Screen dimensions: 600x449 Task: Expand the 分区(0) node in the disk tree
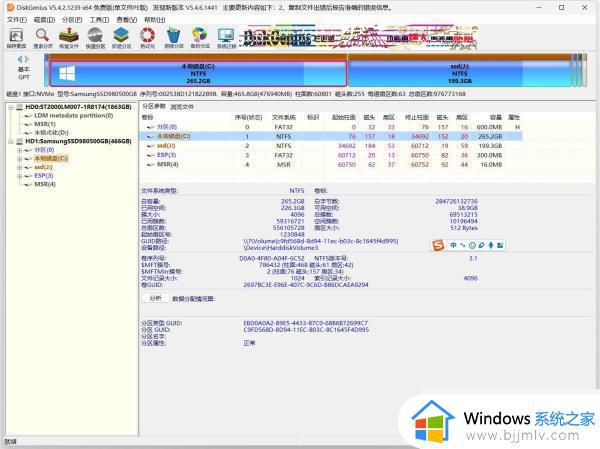tap(20, 150)
